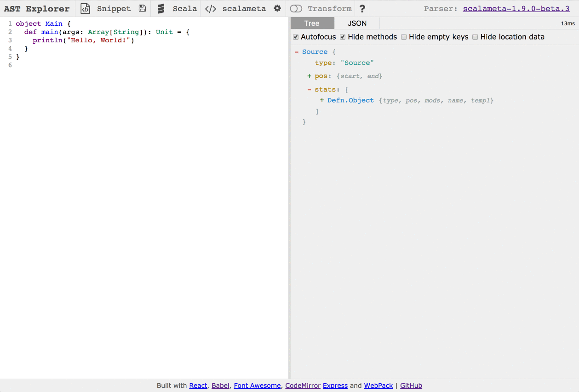Enable Hide location data checkbox
The width and height of the screenshot is (579, 392).
[475, 37]
